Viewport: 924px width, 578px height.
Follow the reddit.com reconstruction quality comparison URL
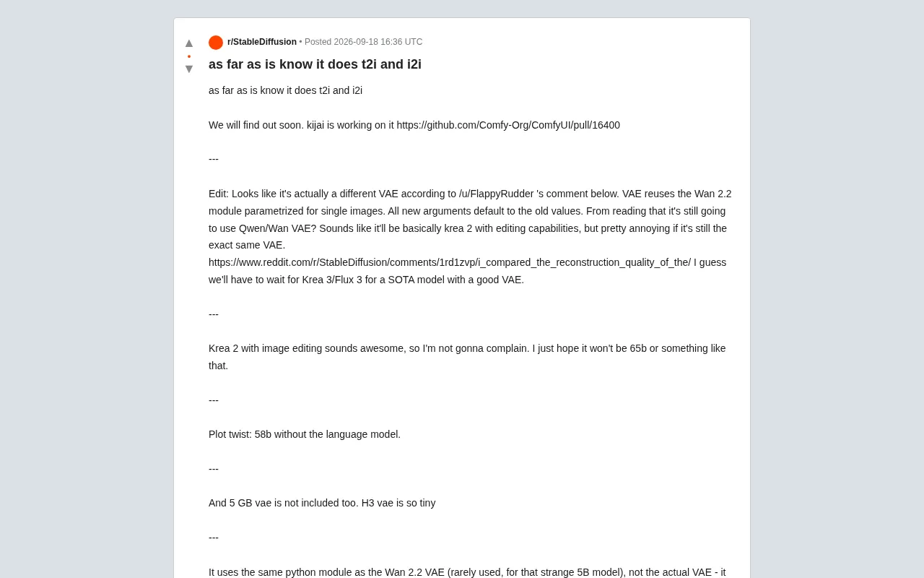tap(450, 262)
